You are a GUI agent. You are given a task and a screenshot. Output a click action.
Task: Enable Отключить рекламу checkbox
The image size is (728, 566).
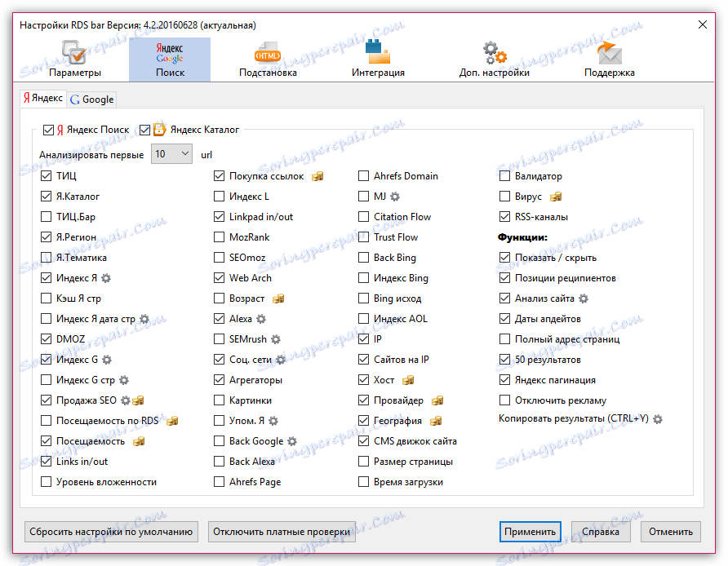tap(504, 400)
